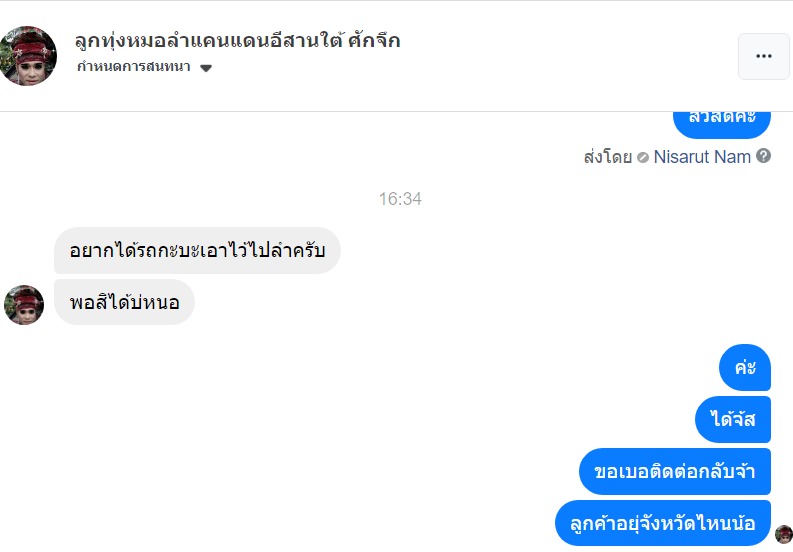Select the message อยากได้รถกะบะเอาไว้ไปล่าครับ

click(x=197, y=251)
